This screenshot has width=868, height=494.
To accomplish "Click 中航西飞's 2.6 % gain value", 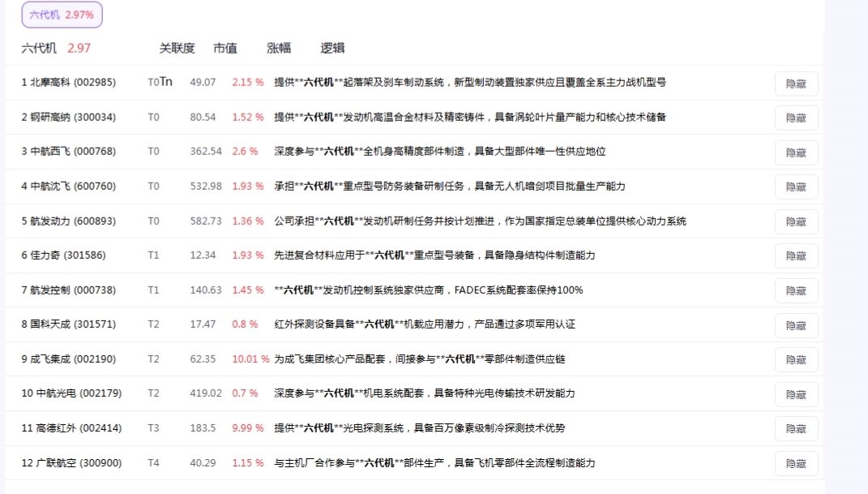I will pos(246,151).
